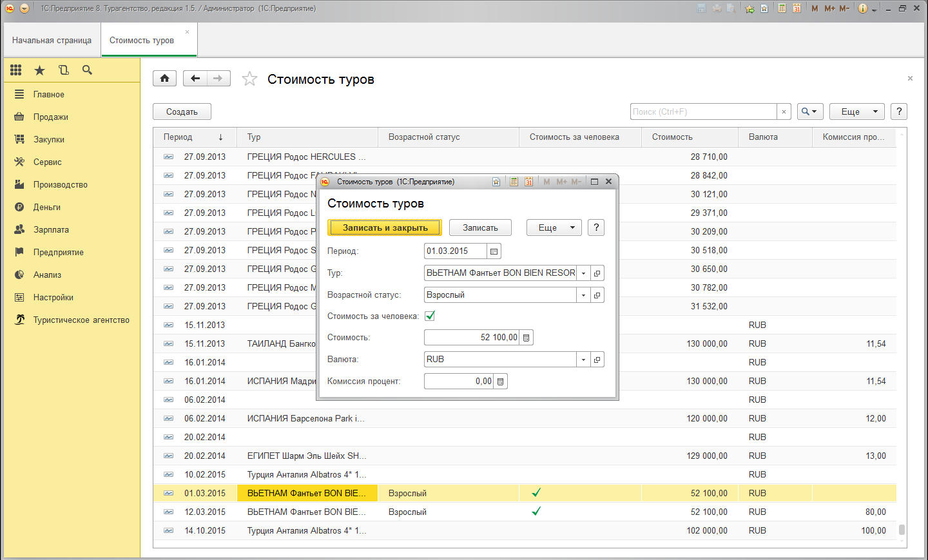Image resolution: width=928 pixels, height=560 pixels.
Task: Open the dialog's Еще menu
Action: tap(554, 227)
